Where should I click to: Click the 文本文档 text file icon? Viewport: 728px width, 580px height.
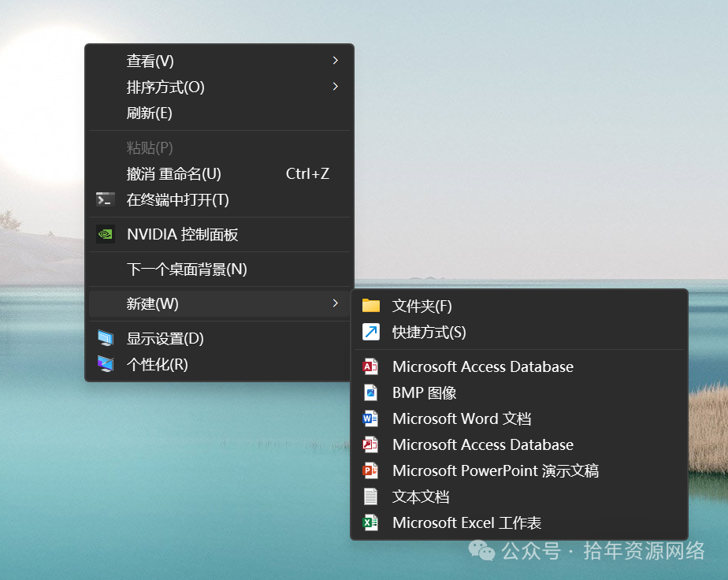pyautogui.click(x=370, y=496)
